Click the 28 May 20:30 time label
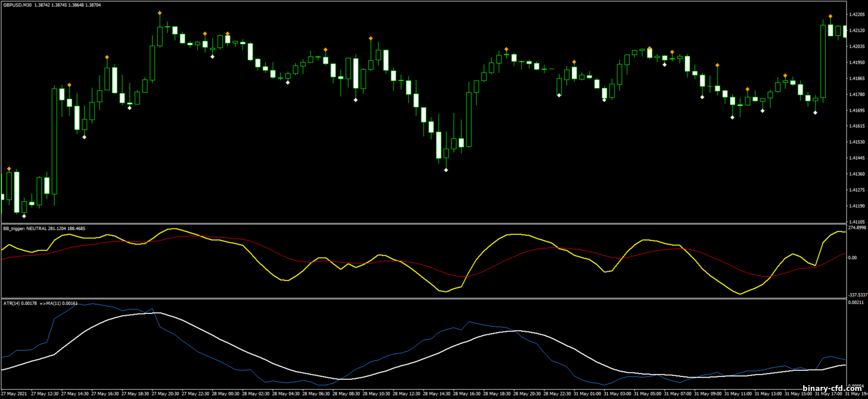This screenshot has width=868, height=399. coord(527,394)
